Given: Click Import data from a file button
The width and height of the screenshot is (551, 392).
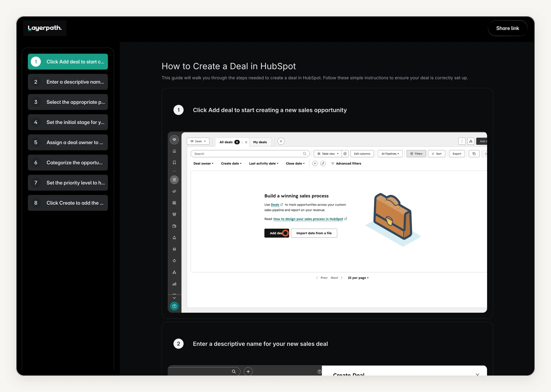Looking at the screenshot, I should pyautogui.click(x=314, y=233).
